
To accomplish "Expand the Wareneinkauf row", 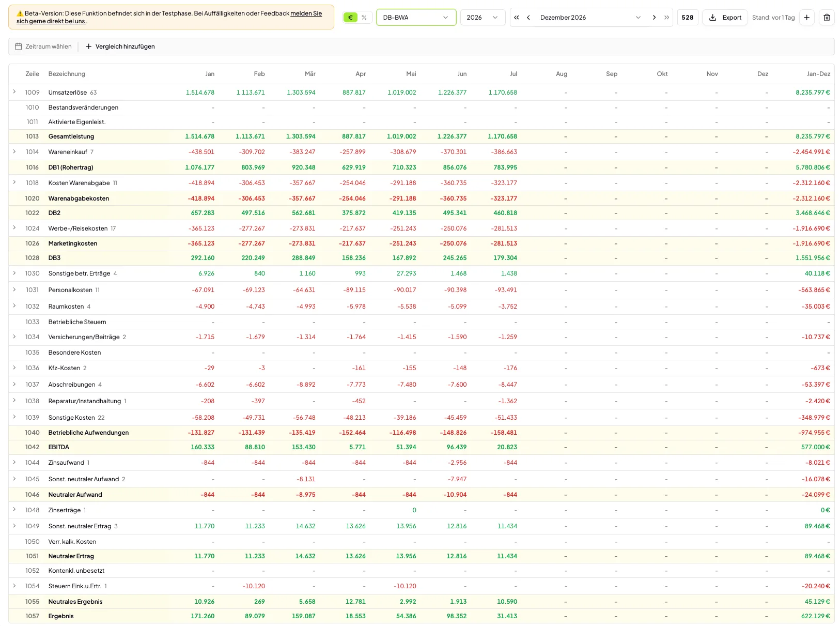I will pos(14,151).
